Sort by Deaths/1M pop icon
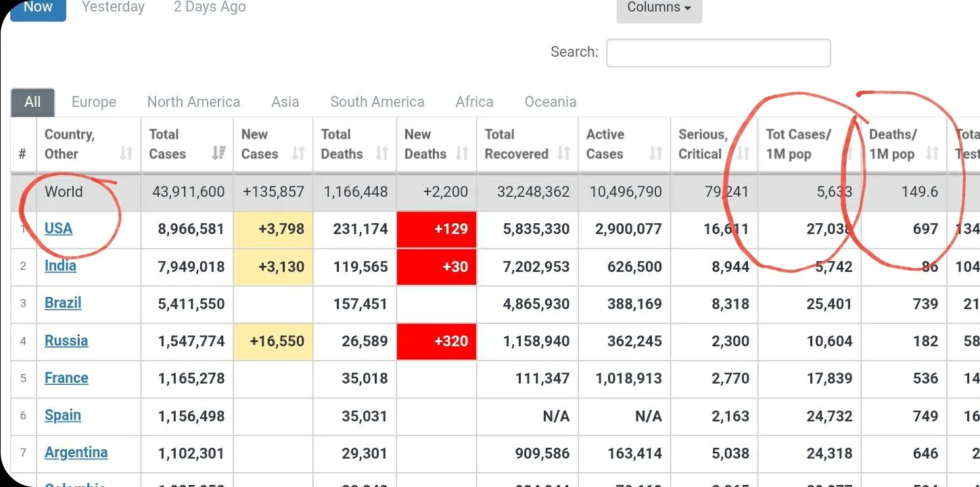Image resolution: width=980 pixels, height=487 pixels. coord(932,154)
